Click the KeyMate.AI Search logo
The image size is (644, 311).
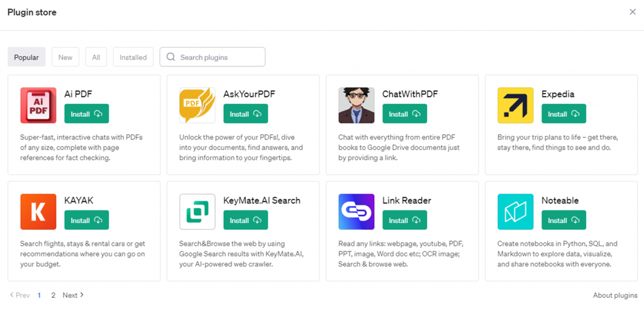[197, 212]
